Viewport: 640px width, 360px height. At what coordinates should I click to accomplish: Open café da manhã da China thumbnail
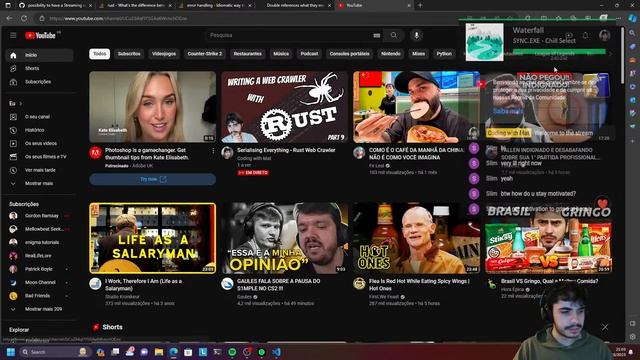tap(417, 107)
